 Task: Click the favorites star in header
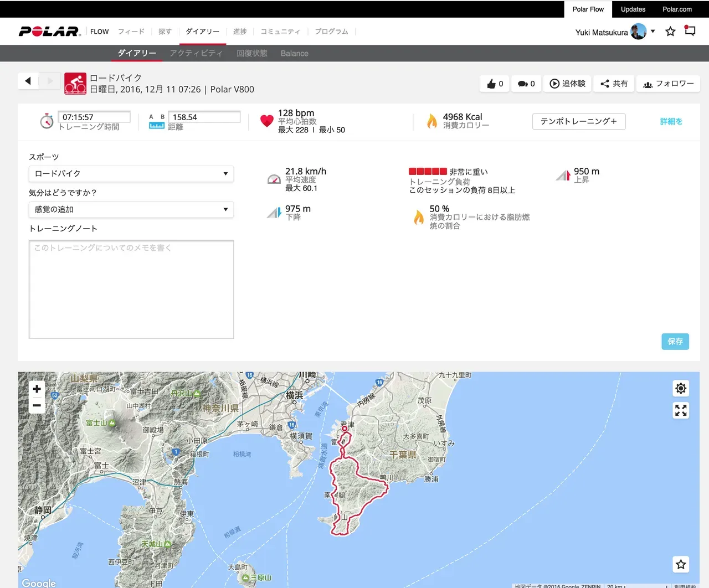point(670,32)
